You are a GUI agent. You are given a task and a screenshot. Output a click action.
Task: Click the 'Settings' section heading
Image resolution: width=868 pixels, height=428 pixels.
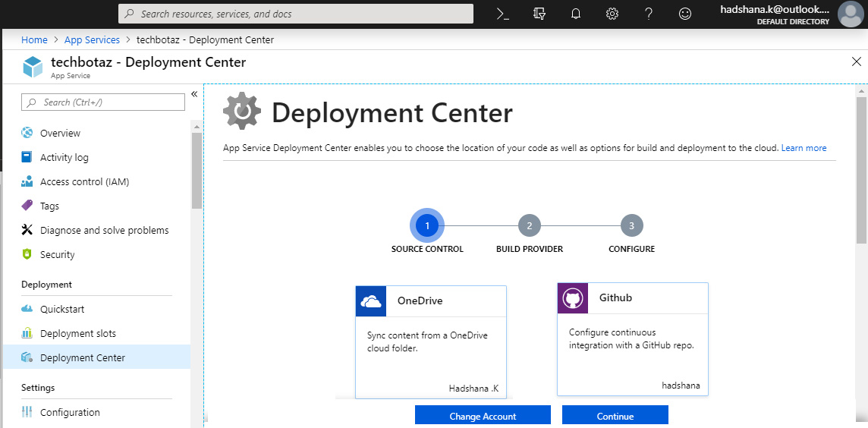[38, 387]
